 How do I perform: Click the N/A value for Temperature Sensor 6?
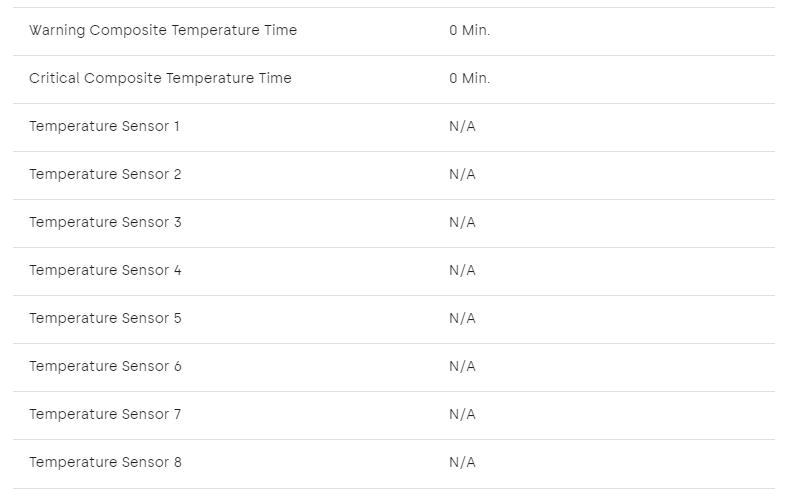[462, 366]
